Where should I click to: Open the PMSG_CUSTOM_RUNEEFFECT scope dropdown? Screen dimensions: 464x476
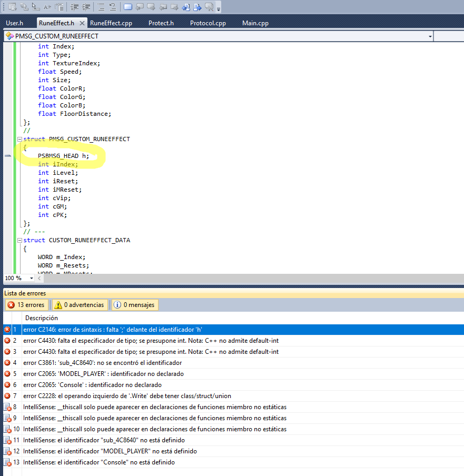430,36
